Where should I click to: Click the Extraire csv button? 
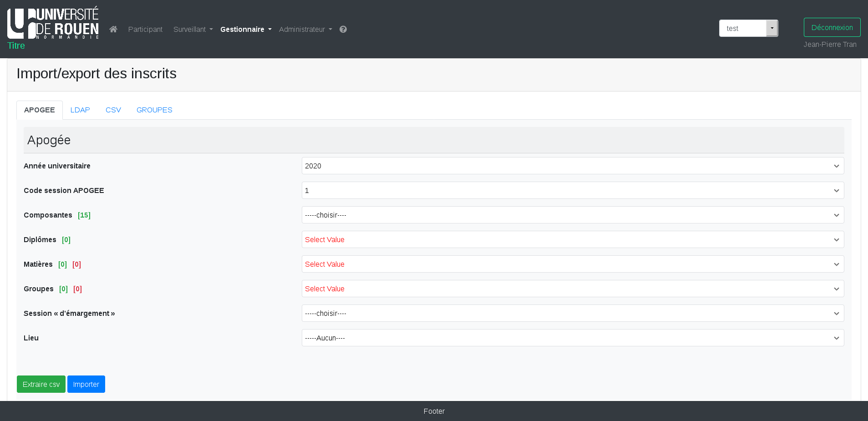[x=41, y=384]
